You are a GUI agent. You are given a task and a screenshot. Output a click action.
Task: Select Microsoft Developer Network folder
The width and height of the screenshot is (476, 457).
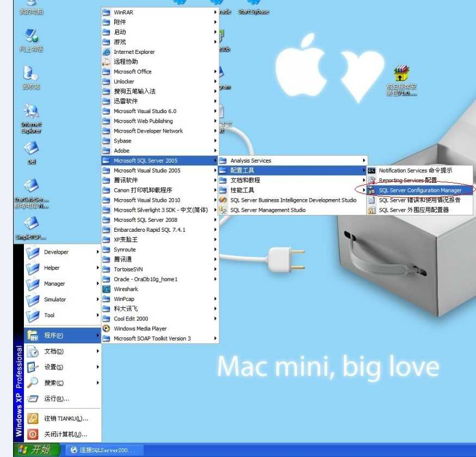(x=160, y=131)
